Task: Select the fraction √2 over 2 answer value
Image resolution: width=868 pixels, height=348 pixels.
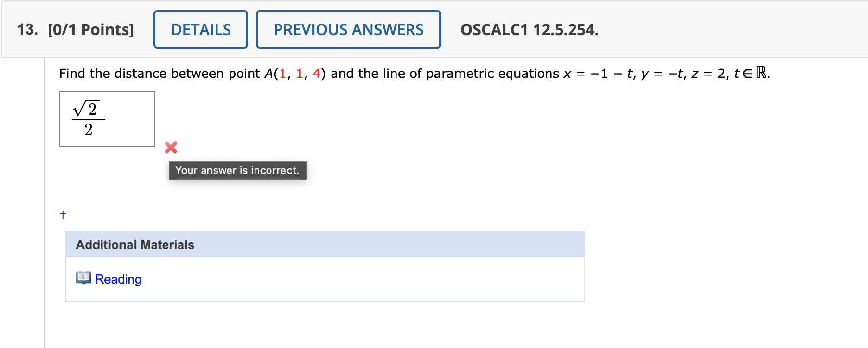Action: click(89, 118)
